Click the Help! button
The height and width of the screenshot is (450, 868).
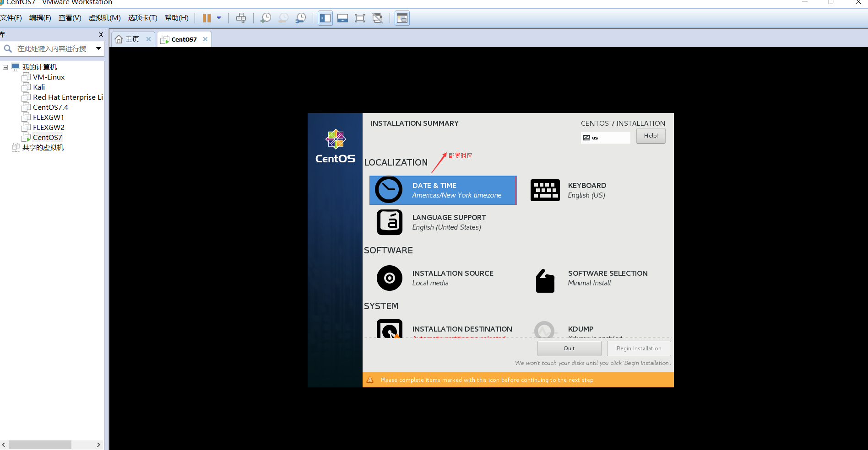tap(651, 136)
